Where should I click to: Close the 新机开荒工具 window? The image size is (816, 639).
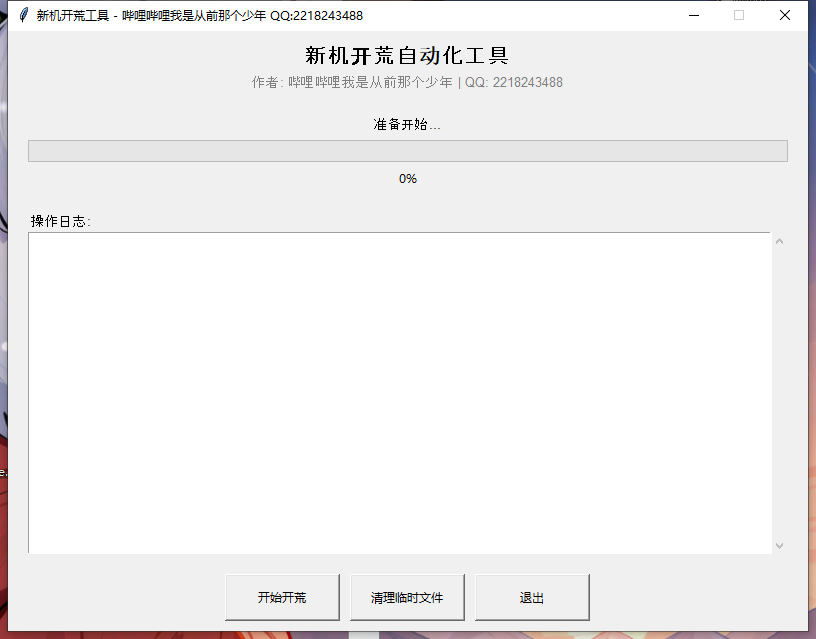tap(784, 15)
